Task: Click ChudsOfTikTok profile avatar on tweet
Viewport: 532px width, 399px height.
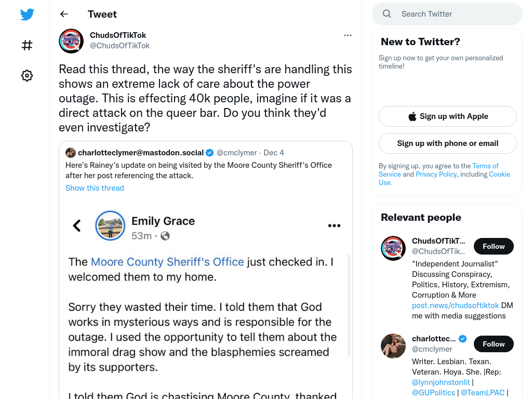Action: pos(71,41)
